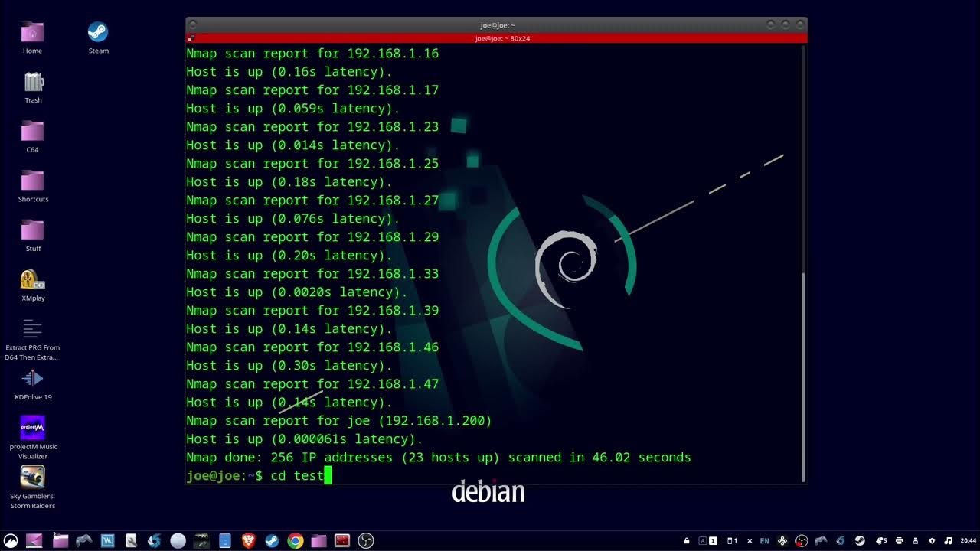Image resolution: width=980 pixels, height=551 pixels.
Task: Open Steam from the system tray
Action: coord(860,540)
